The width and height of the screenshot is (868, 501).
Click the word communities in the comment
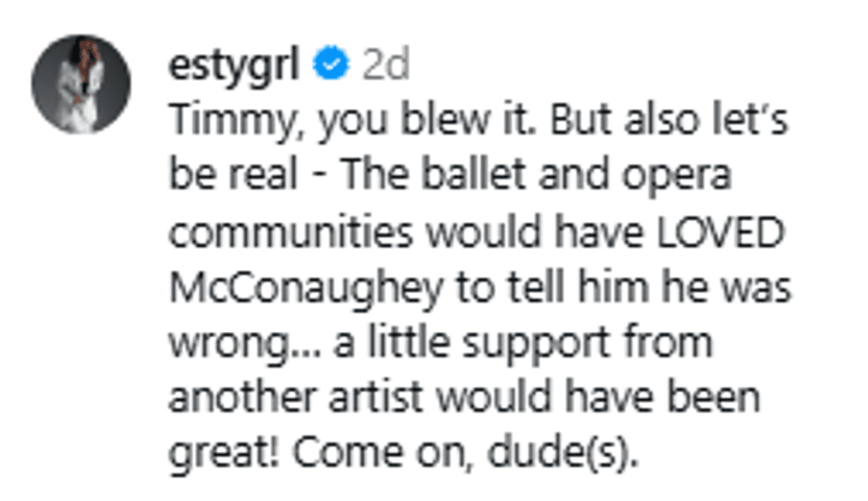click(x=291, y=232)
